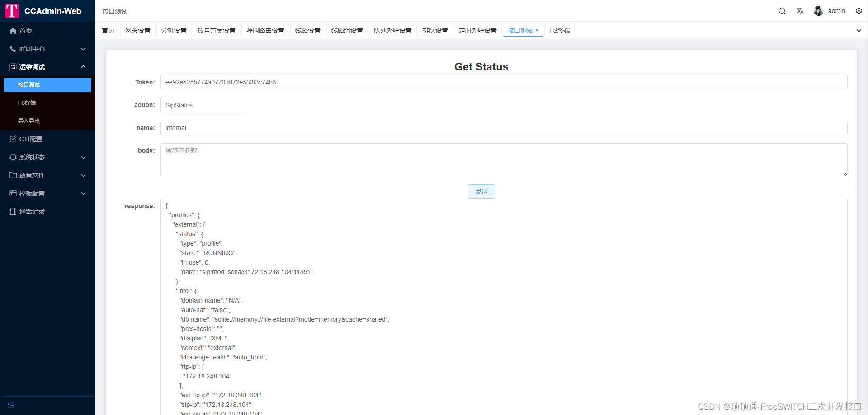Switch to the 网关设置 tab
The height and width of the screenshot is (415, 868).
pos(138,30)
